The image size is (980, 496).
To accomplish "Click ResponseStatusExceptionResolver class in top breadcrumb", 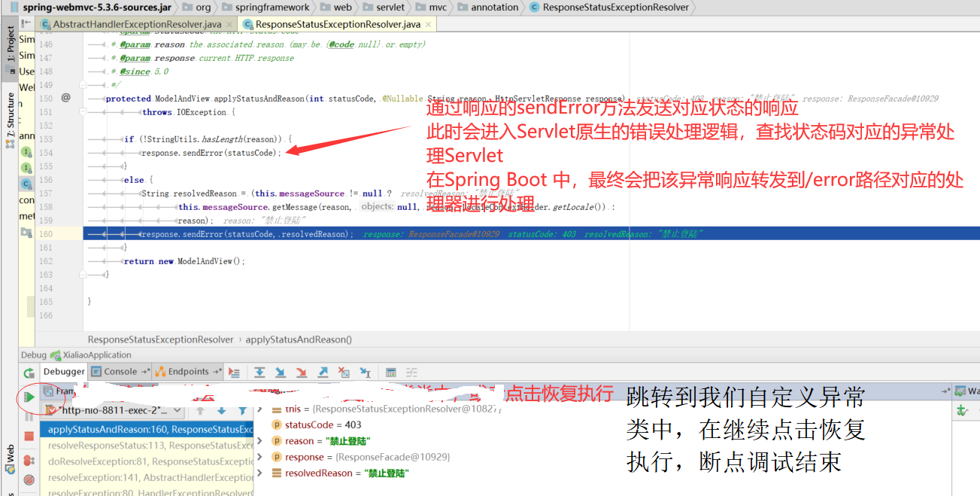I will 610,7.
